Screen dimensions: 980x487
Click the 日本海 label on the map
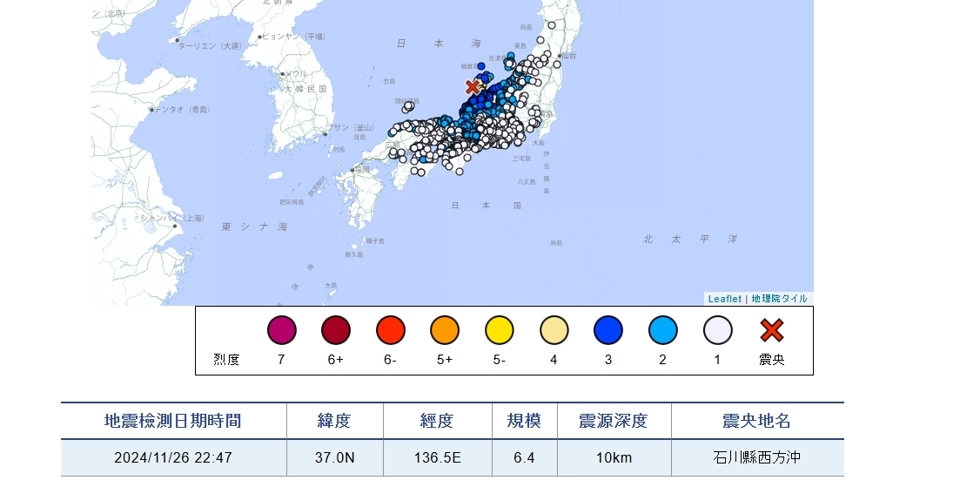coord(439,43)
